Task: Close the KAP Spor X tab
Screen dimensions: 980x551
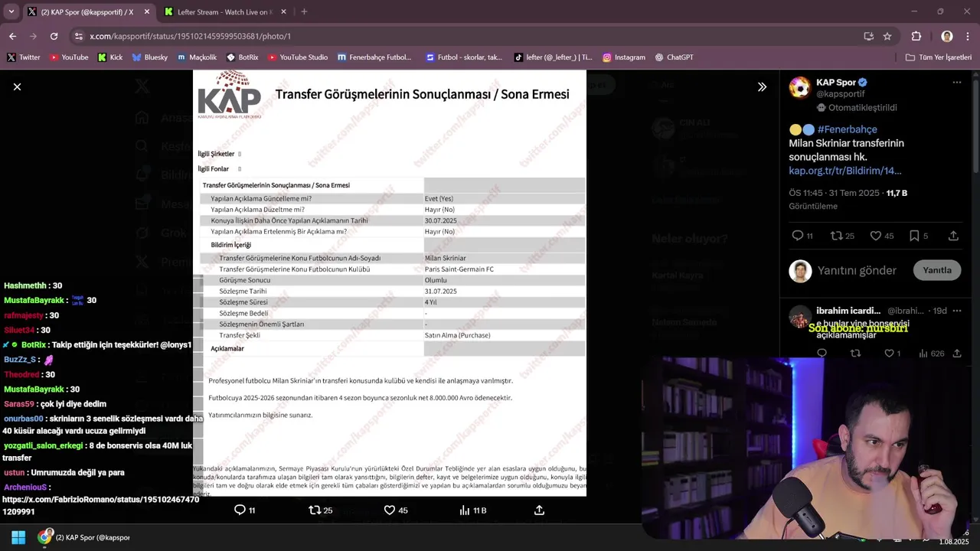Action: [x=147, y=11]
